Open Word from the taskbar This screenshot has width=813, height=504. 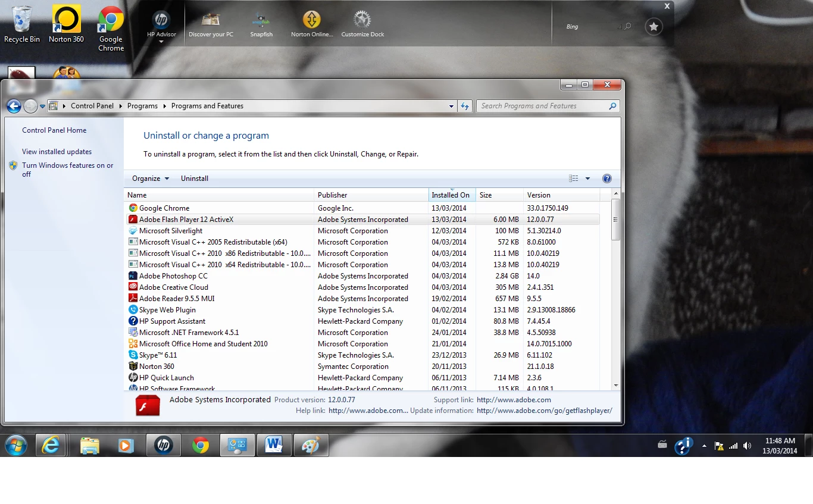point(274,445)
